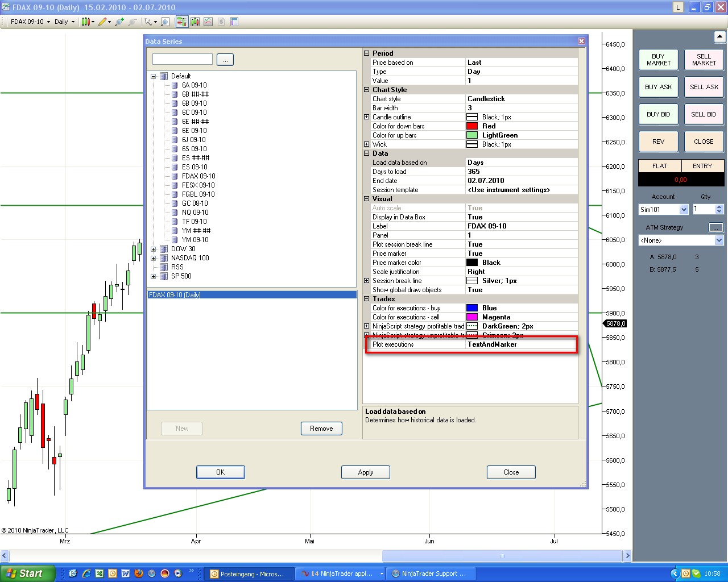The image size is (728, 582).
Task: Click the Blue executions buy color swatch
Action: pos(472,308)
